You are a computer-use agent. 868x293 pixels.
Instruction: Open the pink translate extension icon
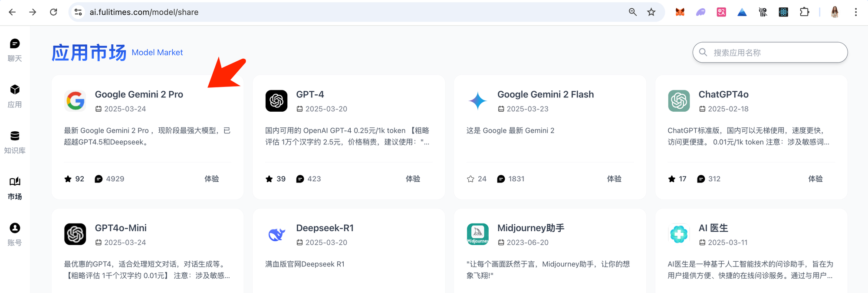coord(721,12)
